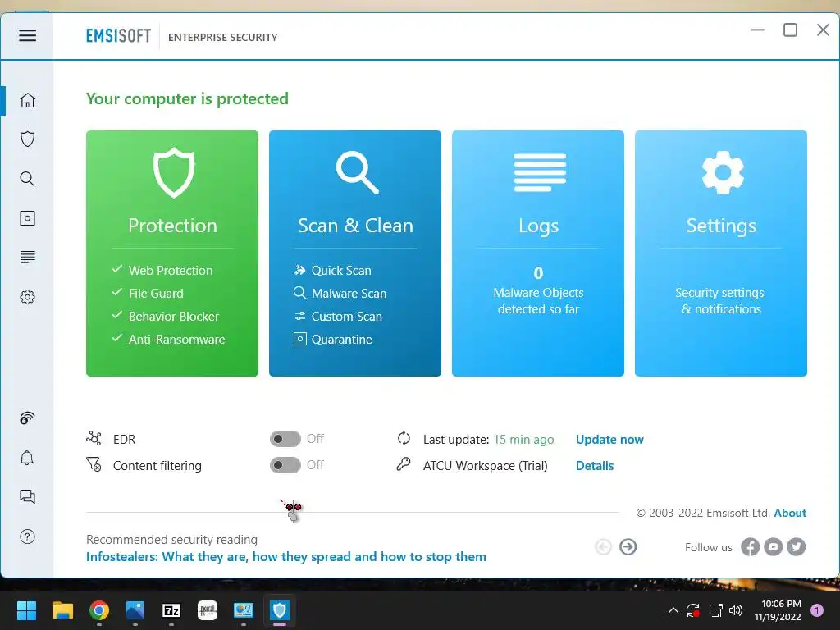This screenshot has width=840, height=630.
Task: Click the Logs tile title
Action: (538, 226)
